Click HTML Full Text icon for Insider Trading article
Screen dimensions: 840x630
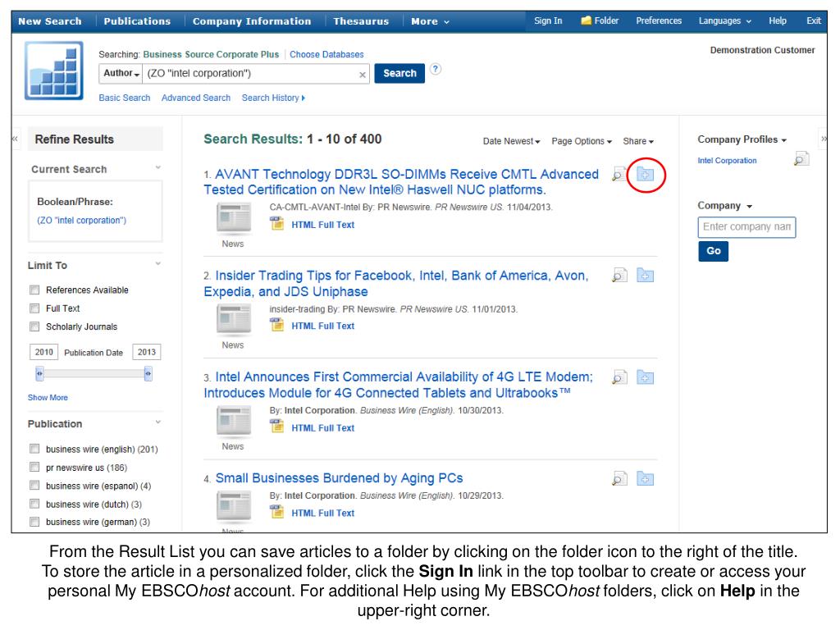[x=277, y=325]
